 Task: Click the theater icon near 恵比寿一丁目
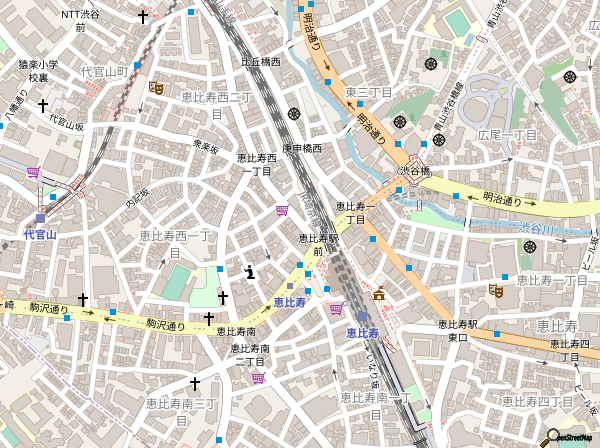tap(495, 290)
